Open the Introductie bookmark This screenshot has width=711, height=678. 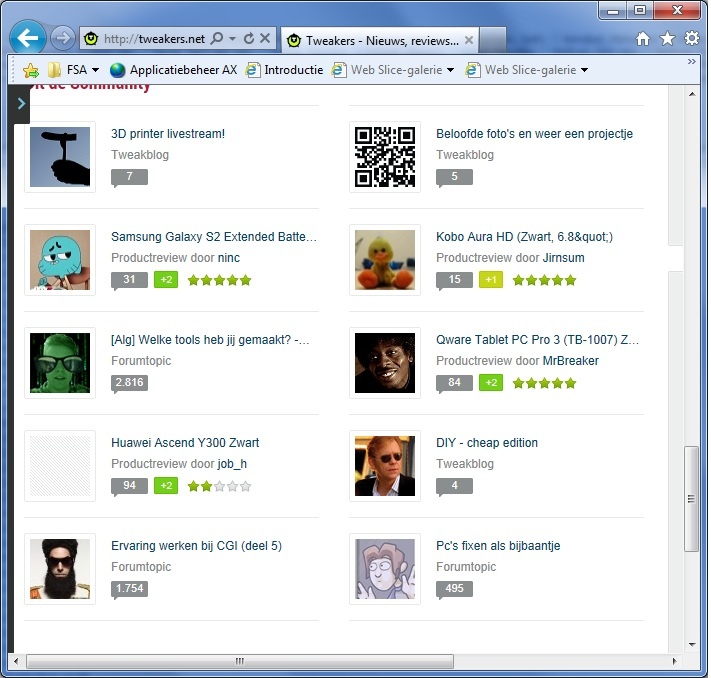[x=284, y=70]
